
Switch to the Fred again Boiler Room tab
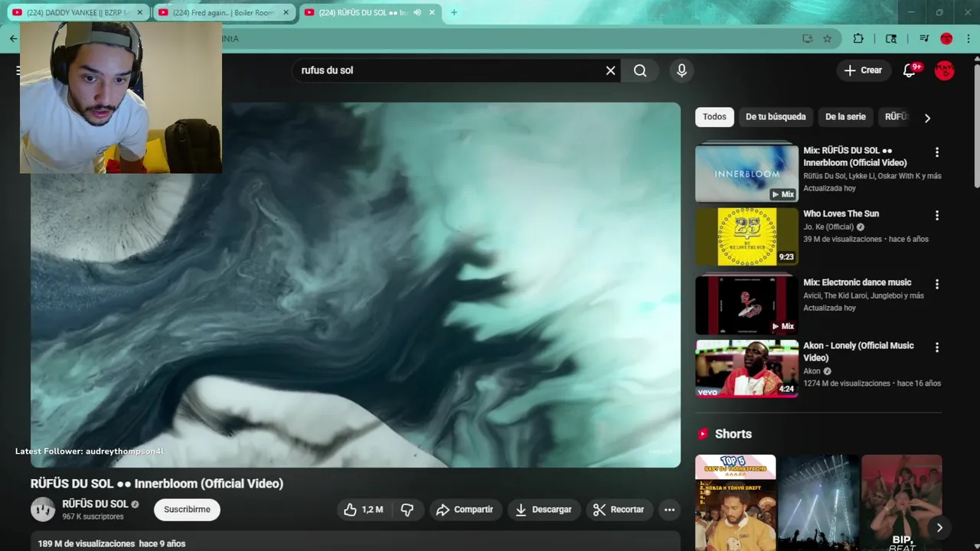222,12
